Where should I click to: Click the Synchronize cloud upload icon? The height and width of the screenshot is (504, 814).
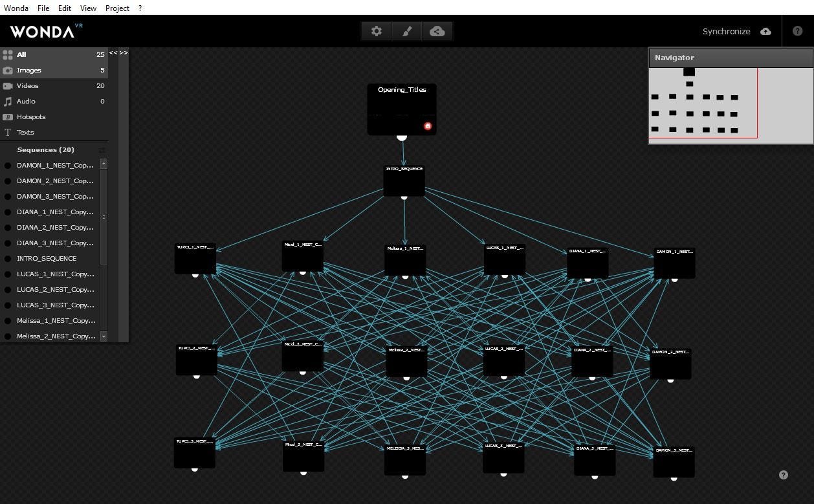765,31
